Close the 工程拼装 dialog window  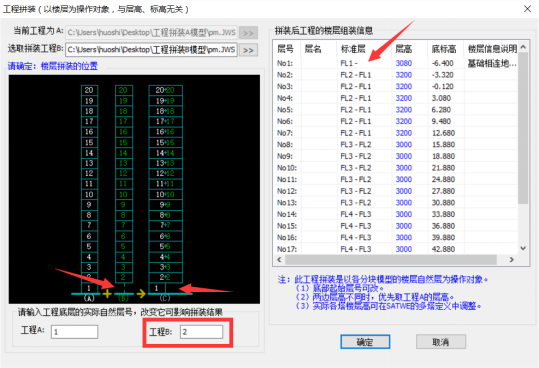[527, 9]
